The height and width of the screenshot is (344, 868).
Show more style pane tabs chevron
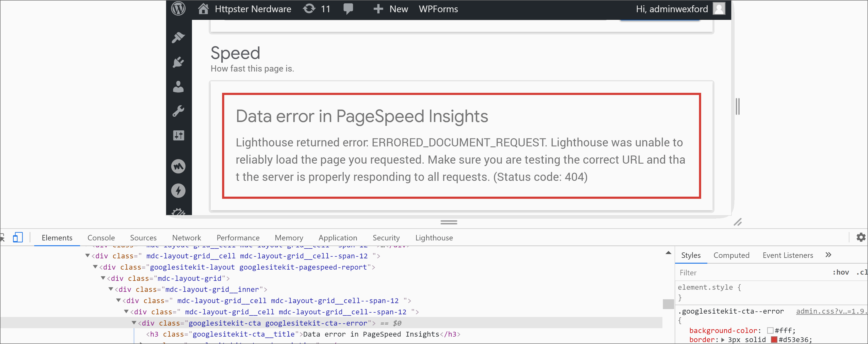(828, 255)
